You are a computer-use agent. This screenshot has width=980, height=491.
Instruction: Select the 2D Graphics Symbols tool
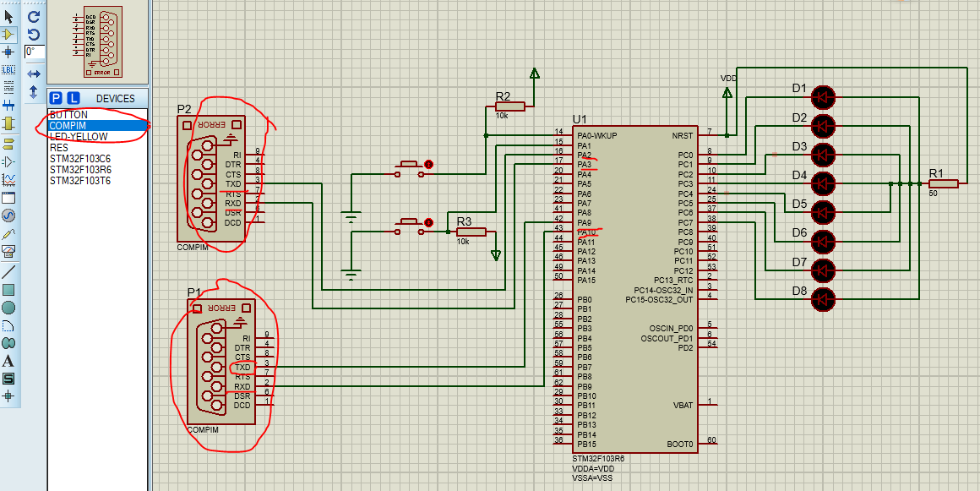(8, 379)
